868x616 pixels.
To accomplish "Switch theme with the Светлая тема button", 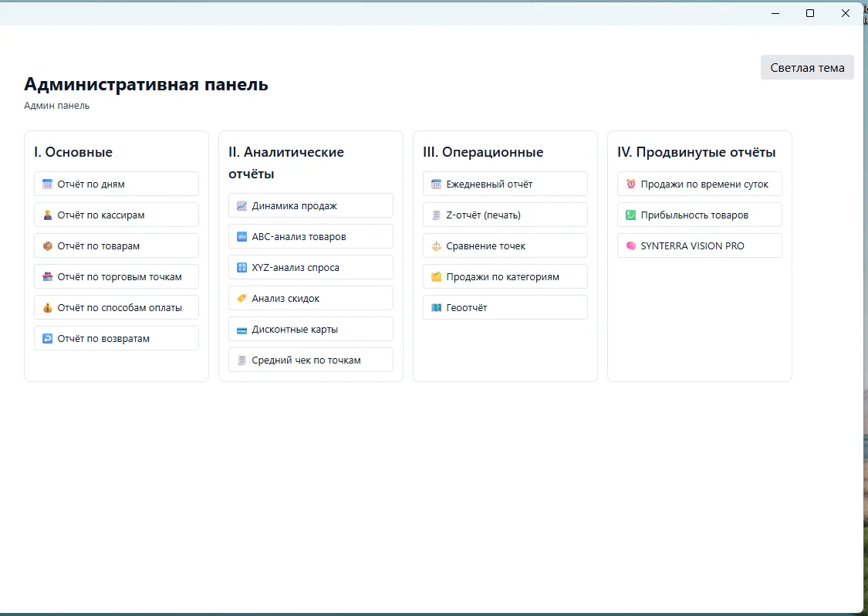I will coord(807,68).
